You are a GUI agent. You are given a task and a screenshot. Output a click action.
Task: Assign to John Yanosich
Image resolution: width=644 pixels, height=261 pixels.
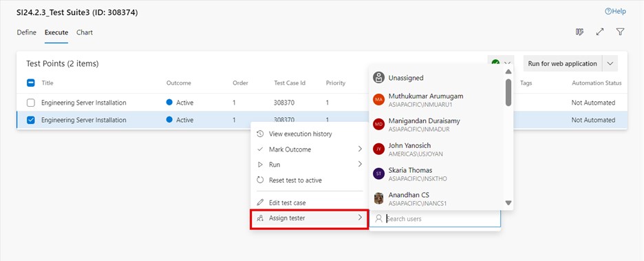click(x=438, y=149)
